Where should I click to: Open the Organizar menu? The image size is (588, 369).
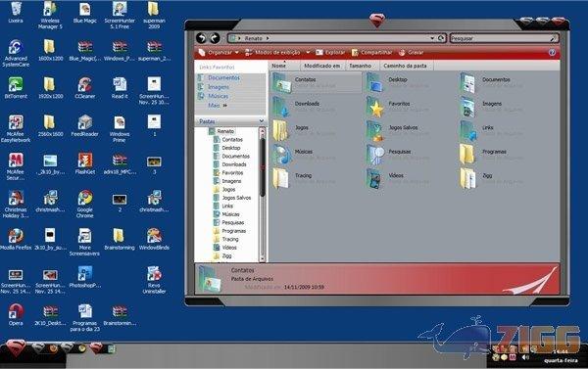(219, 53)
